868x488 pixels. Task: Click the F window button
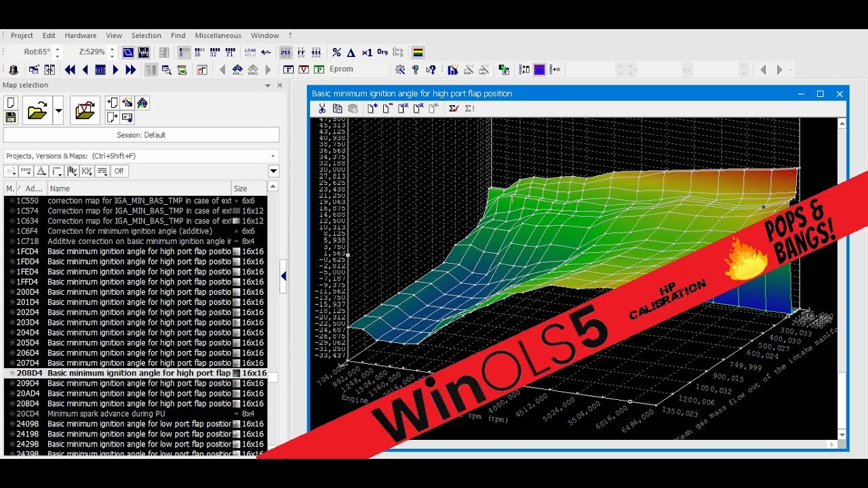click(x=288, y=69)
